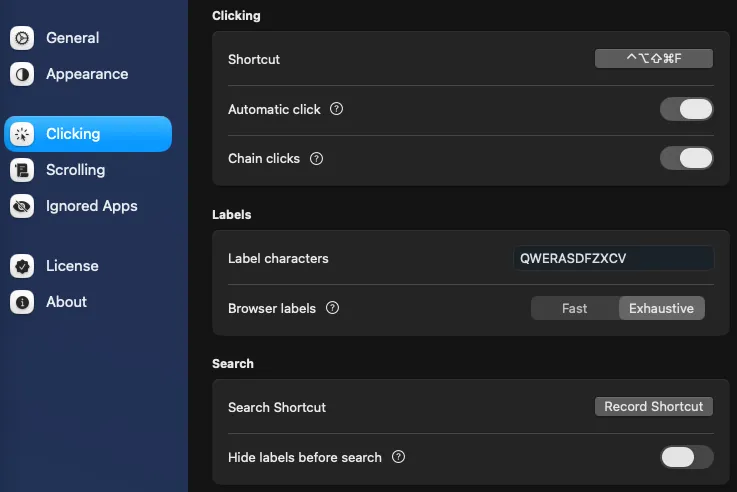
Task: Click Record Shortcut button for Search
Action: [x=654, y=407]
